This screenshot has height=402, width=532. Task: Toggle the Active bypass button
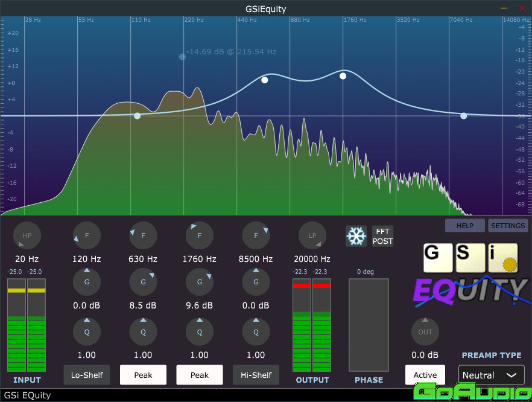[425, 375]
